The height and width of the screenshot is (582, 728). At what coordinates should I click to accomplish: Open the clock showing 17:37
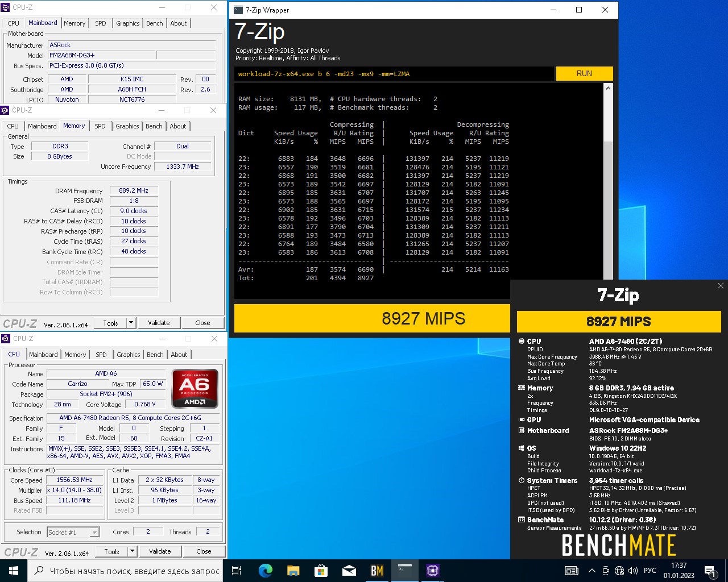pyautogui.click(x=679, y=570)
